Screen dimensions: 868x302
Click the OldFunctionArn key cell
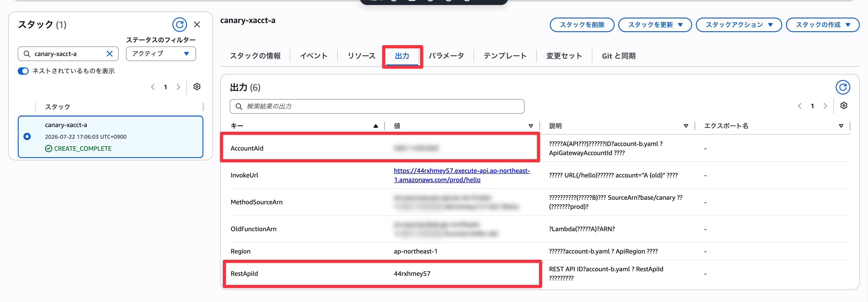[x=253, y=229]
